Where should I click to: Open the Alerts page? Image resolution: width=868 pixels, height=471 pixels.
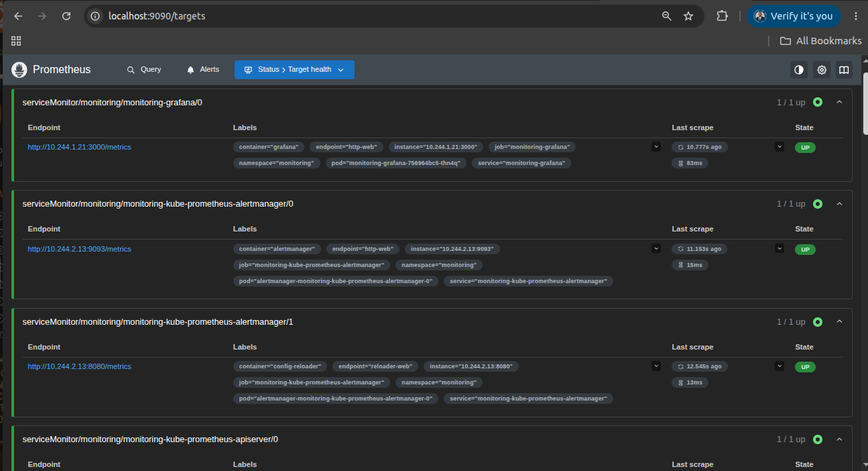coord(203,70)
